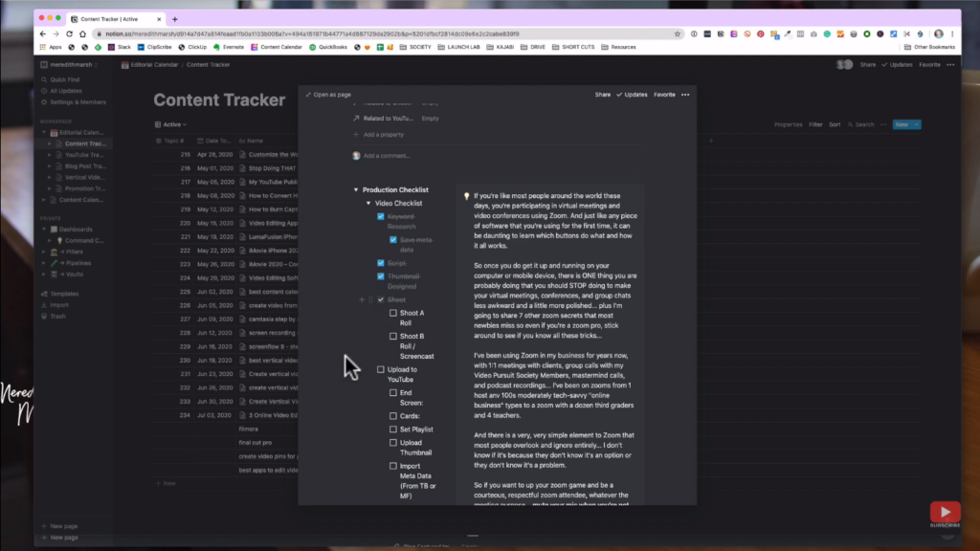
Task: Open the ClickUp bookmark
Action: [192, 47]
